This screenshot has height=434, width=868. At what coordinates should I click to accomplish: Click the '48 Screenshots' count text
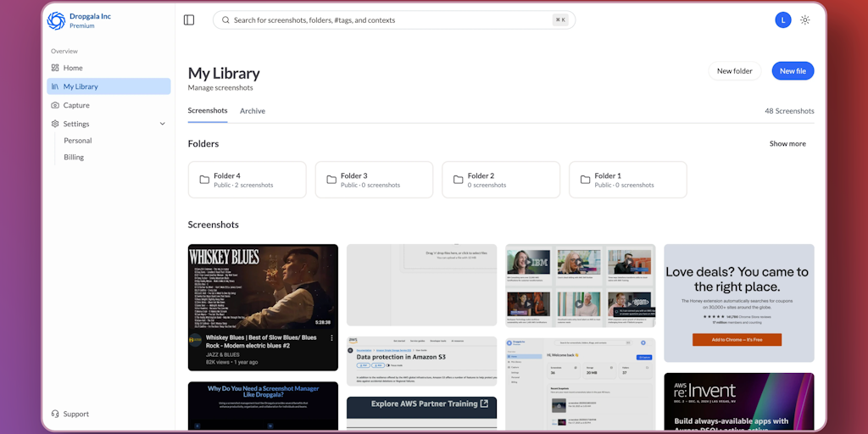coord(789,111)
